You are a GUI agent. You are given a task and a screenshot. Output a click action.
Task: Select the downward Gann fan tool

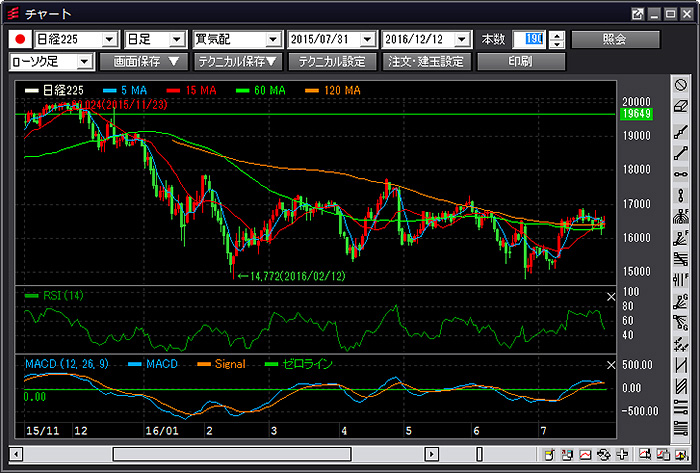point(681,323)
